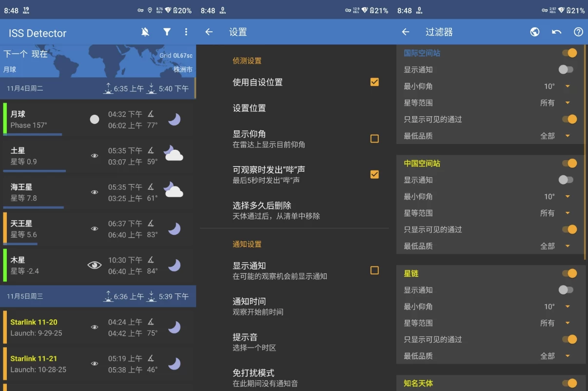
Task: Tap the back arrow on the 过滤器 screen
Action: click(x=405, y=32)
